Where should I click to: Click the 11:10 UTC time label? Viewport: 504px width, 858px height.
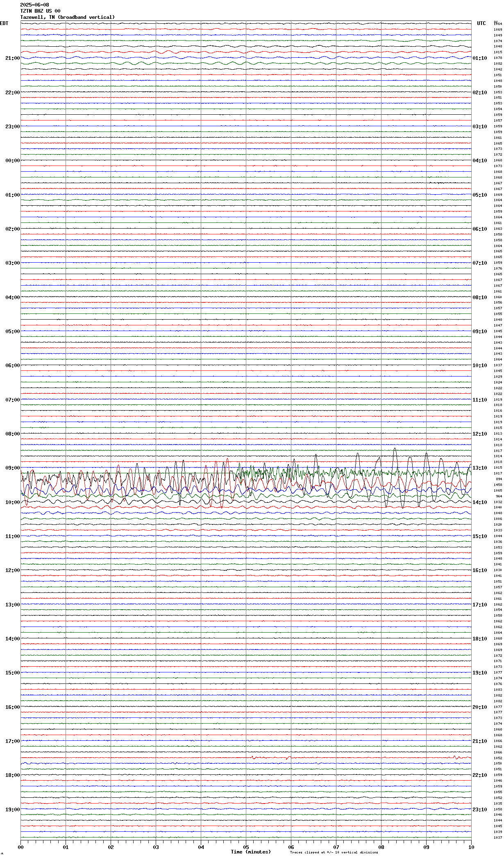coord(480,400)
